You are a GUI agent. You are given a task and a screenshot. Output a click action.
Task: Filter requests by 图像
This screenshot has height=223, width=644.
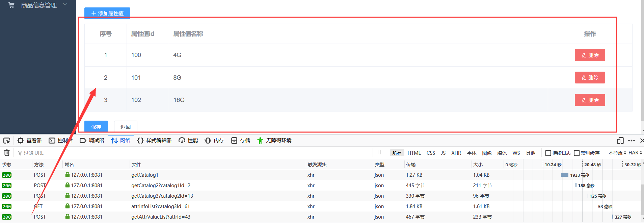(x=487, y=153)
